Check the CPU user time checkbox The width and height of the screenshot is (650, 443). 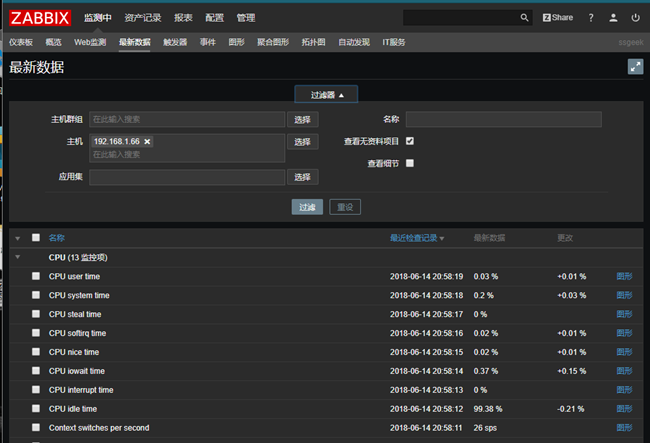coord(36,276)
